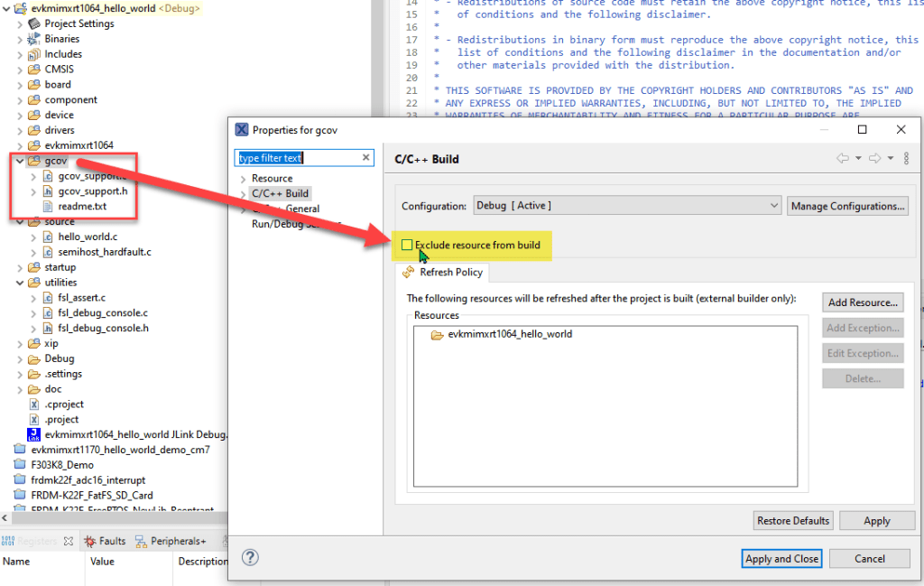Open the Configuration dropdown
924x586 pixels.
point(626,206)
